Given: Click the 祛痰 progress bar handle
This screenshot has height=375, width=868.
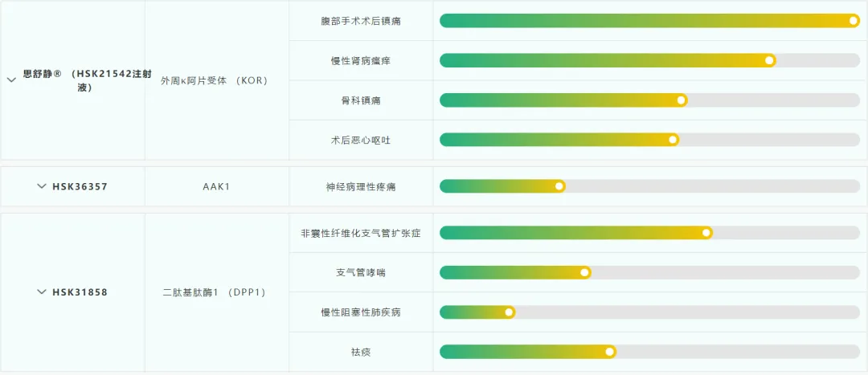Looking at the screenshot, I should 610,352.
